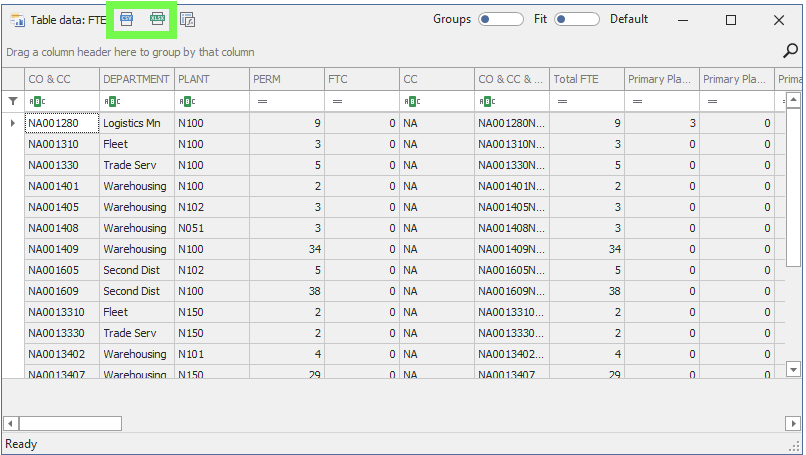Viewport: 806px width, 455px height.
Task: Expand the row indicator arrow for NA001280
Action: pos(13,123)
